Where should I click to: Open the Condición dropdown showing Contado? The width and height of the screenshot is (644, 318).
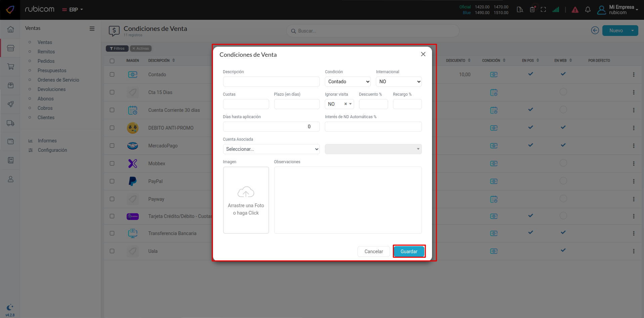pos(348,82)
